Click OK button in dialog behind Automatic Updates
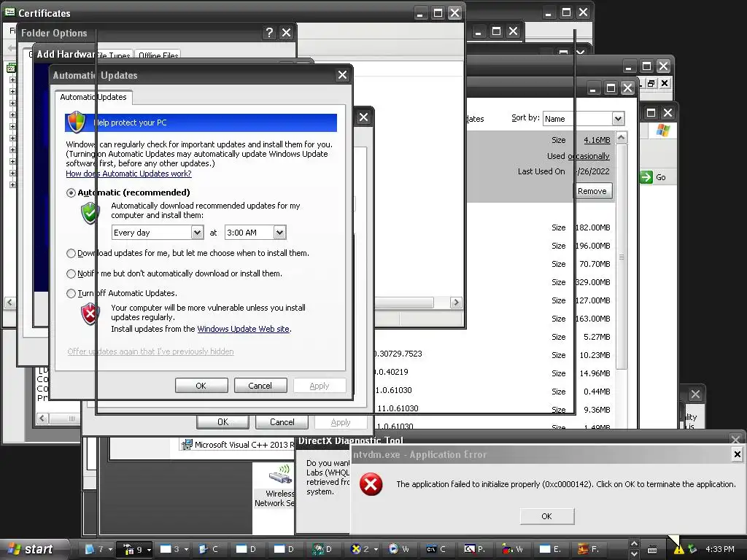The height and width of the screenshot is (560, 747). click(223, 422)
